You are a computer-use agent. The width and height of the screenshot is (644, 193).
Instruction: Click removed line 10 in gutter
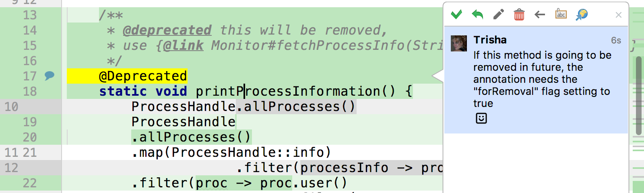11,107
